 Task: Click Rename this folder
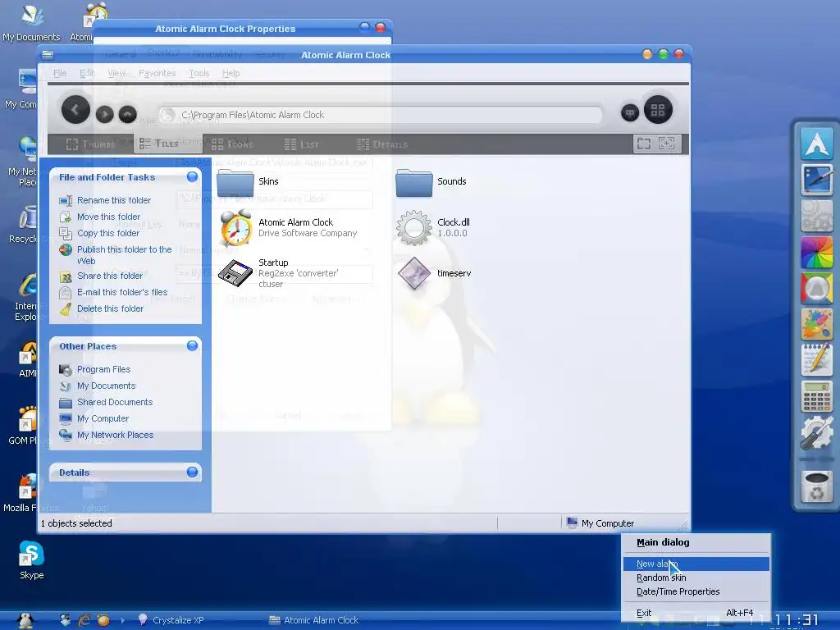113,200
